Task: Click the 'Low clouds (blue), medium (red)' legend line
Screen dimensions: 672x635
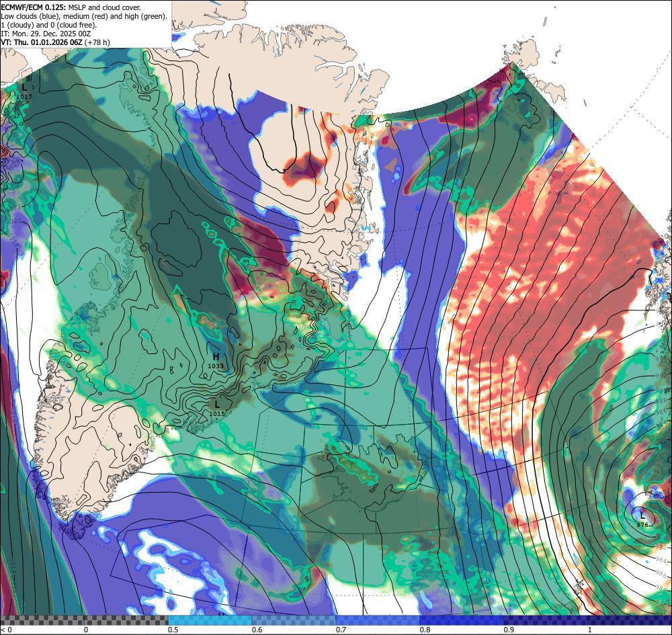Action: pos(84,16)
